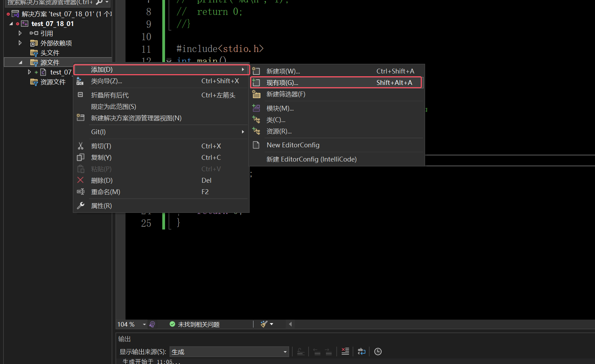Click the 资源文件 filter folder icon
The image size is (595, 364).
pyautogui.click(x=34, y=82)
